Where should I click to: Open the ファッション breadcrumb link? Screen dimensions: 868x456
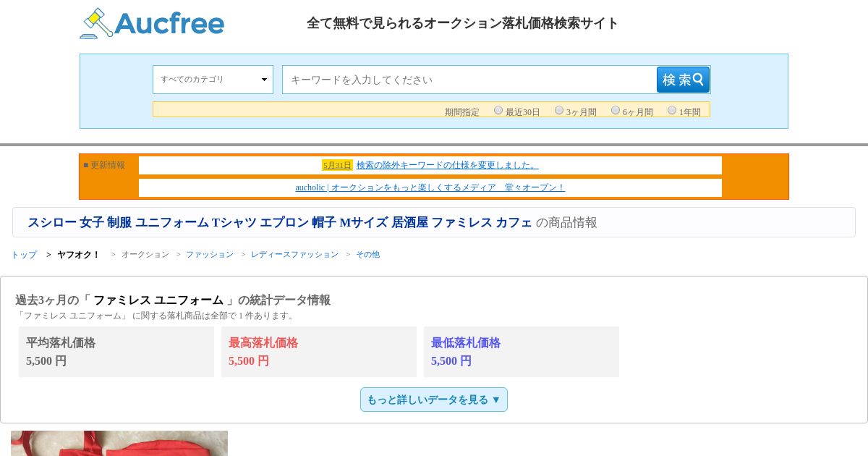[x=210, y=255]
